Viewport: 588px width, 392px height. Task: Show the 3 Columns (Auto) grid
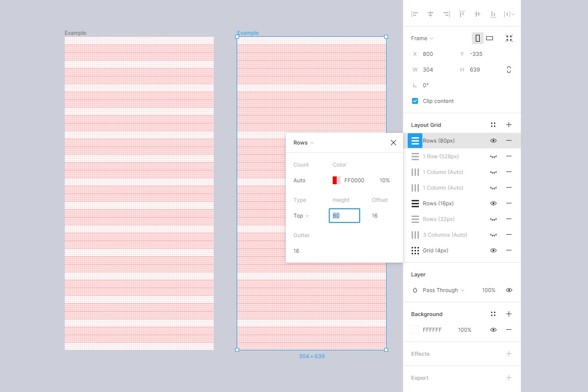[493, 235]
